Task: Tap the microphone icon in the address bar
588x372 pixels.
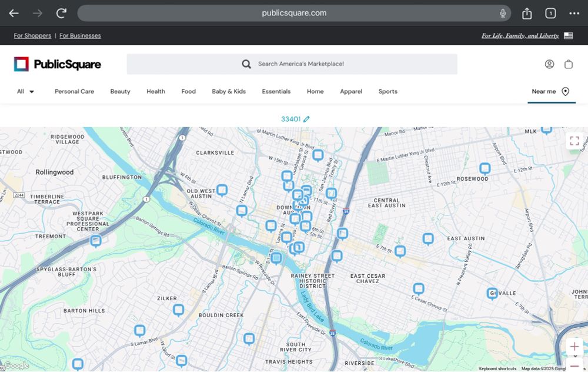Action: pyautogui.click(x=503, y=13)
